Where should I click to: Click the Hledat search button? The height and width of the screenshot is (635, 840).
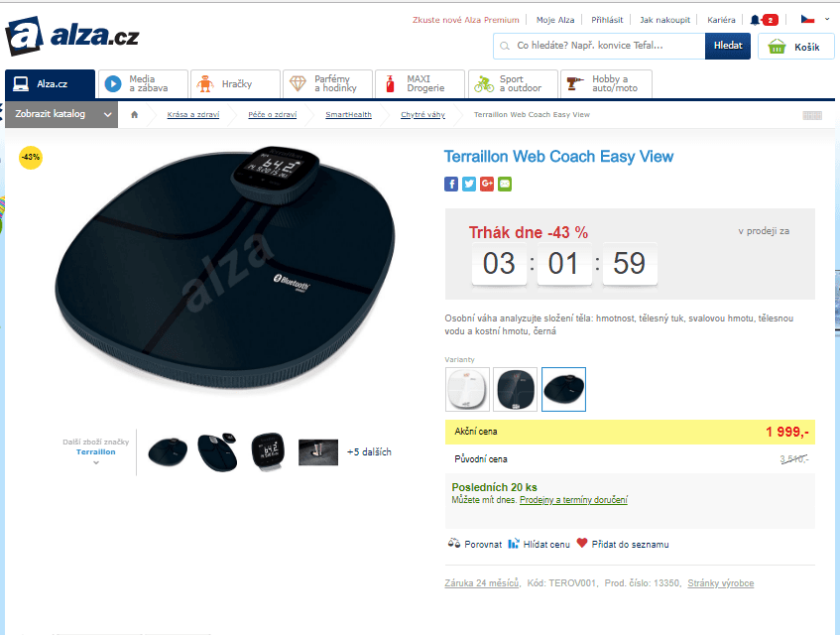point(728,46)
